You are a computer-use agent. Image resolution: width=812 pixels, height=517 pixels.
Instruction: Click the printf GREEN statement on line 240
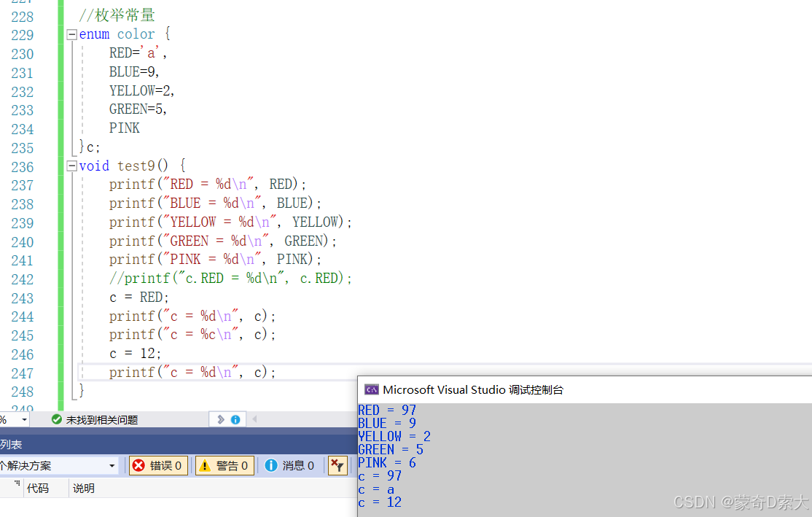pyautogui.click(x=222, y=241)
